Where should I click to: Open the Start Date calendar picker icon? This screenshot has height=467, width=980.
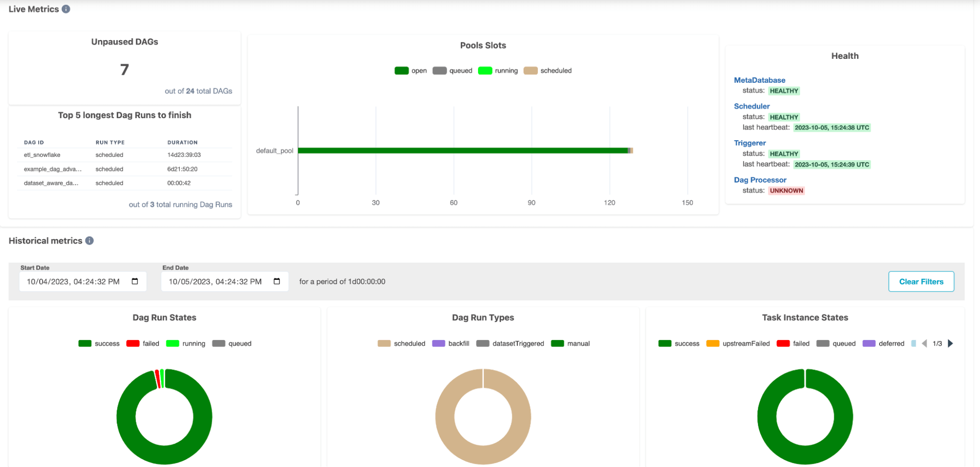135,281
